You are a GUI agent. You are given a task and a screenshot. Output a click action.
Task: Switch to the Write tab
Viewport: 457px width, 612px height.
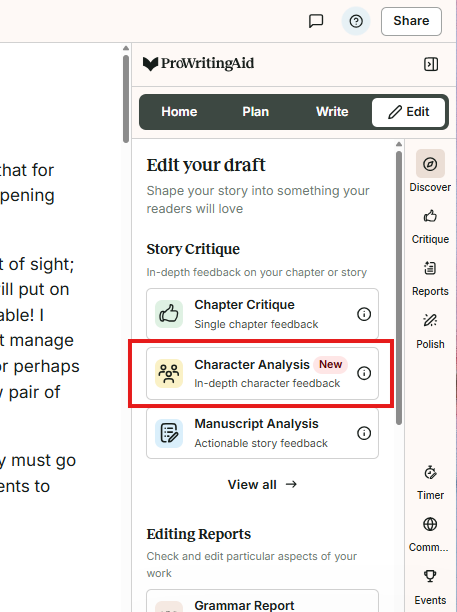(x=332, y=112)
